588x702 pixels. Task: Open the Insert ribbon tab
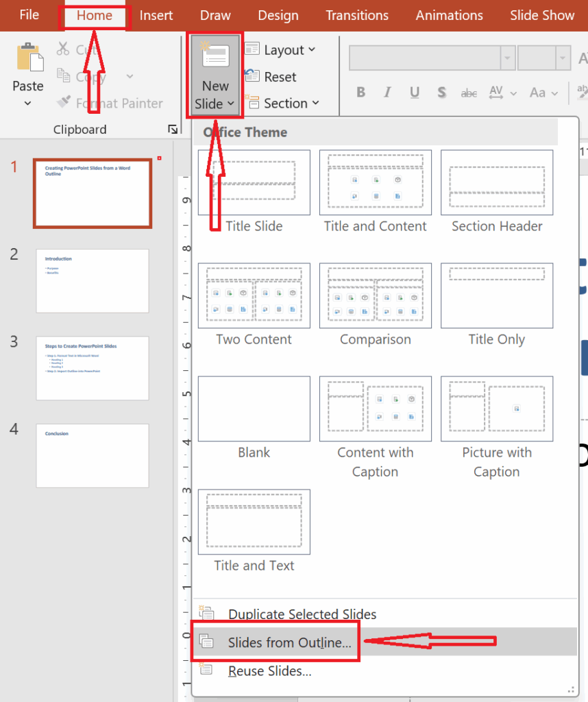click(x=156, y=15)
